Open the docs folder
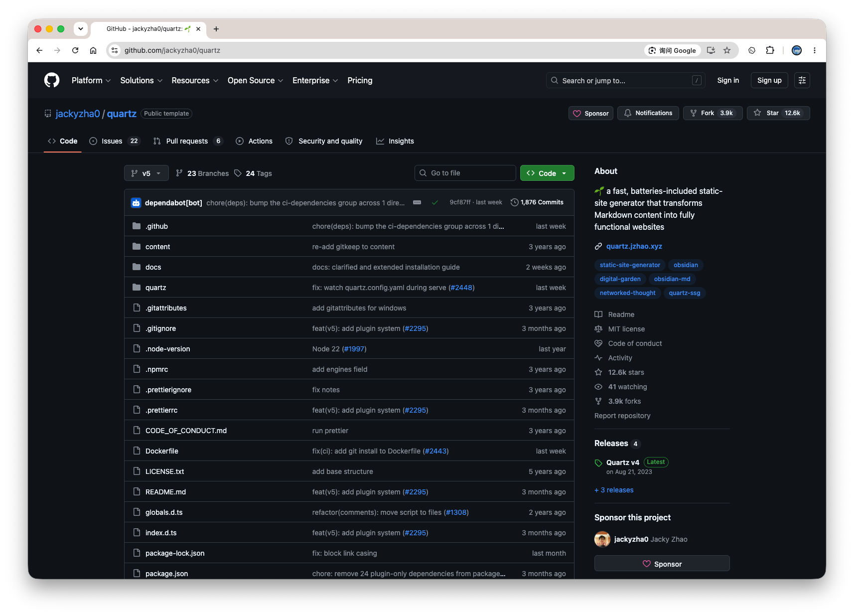The height and width of the screenshot is (616, 854). (153, 267)
